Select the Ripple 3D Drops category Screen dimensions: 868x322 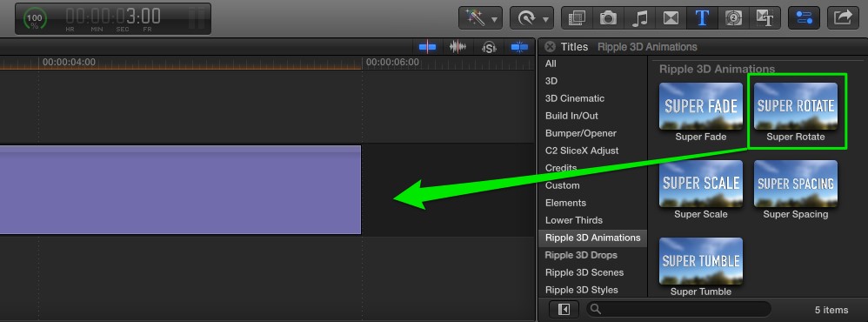click(581, 255)
